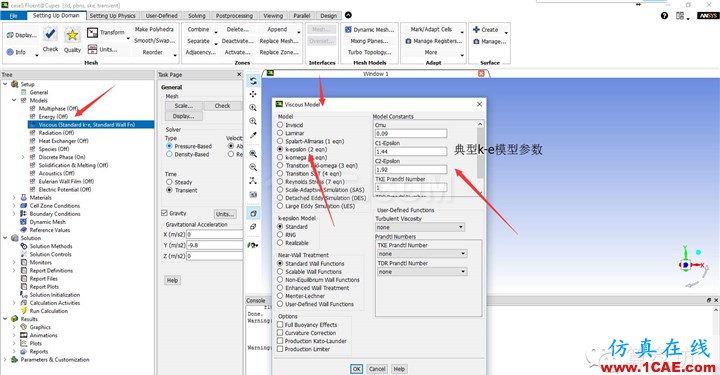The height and width of the screenshot is (375, 720).
Task: Click OK in Viscous Model dialog
Action: pos(356,369)
